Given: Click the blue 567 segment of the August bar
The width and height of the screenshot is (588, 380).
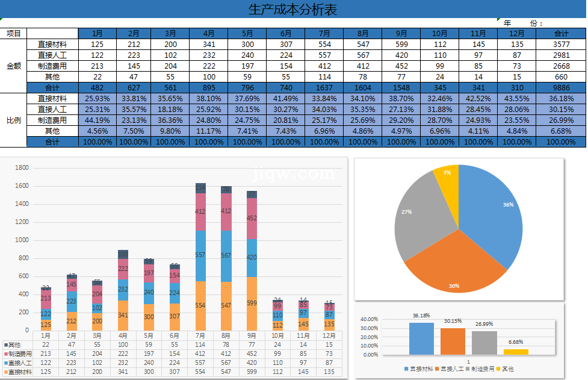Looking at the screenshot, I should [226, 256].
